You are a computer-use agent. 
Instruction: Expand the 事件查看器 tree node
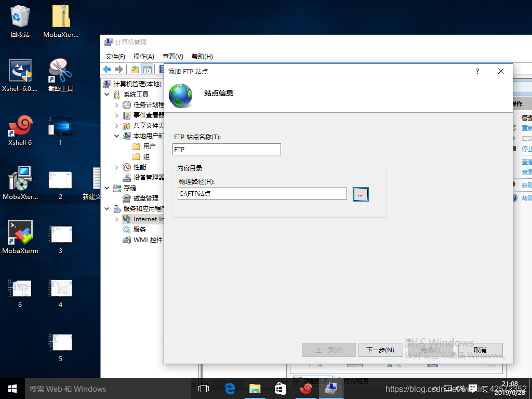(117, 115)
